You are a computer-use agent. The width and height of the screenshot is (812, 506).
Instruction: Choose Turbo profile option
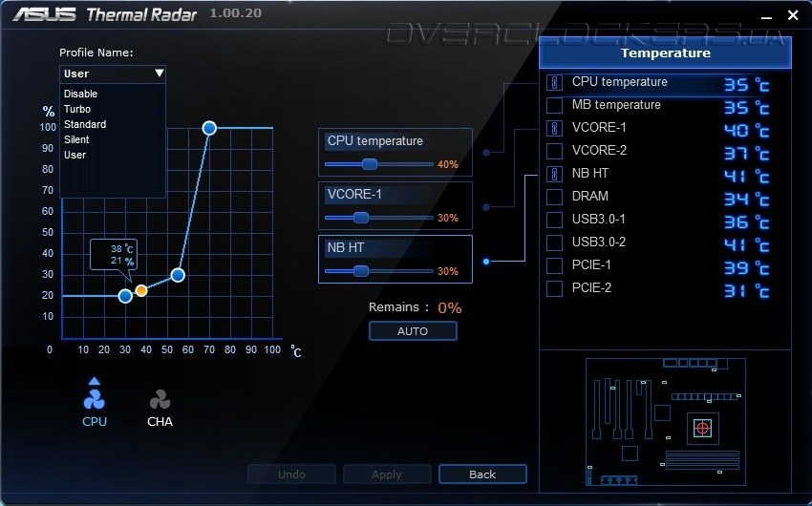click(x=77, y=109)
